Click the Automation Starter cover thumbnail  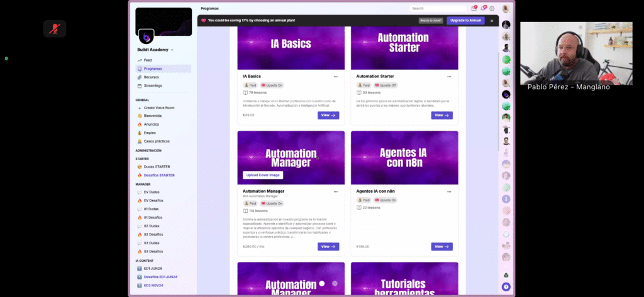pyautogui.click(x=404, y=47)
